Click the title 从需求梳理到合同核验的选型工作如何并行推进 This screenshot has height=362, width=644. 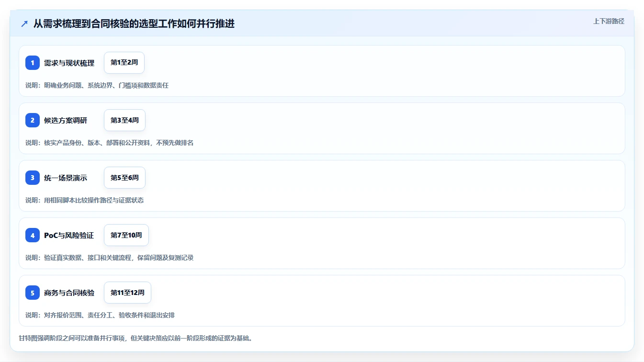tap(134, 23)
